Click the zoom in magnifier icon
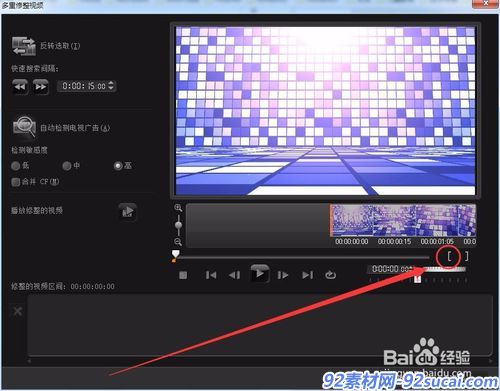The image size is (500, 391). click(178, 208)
